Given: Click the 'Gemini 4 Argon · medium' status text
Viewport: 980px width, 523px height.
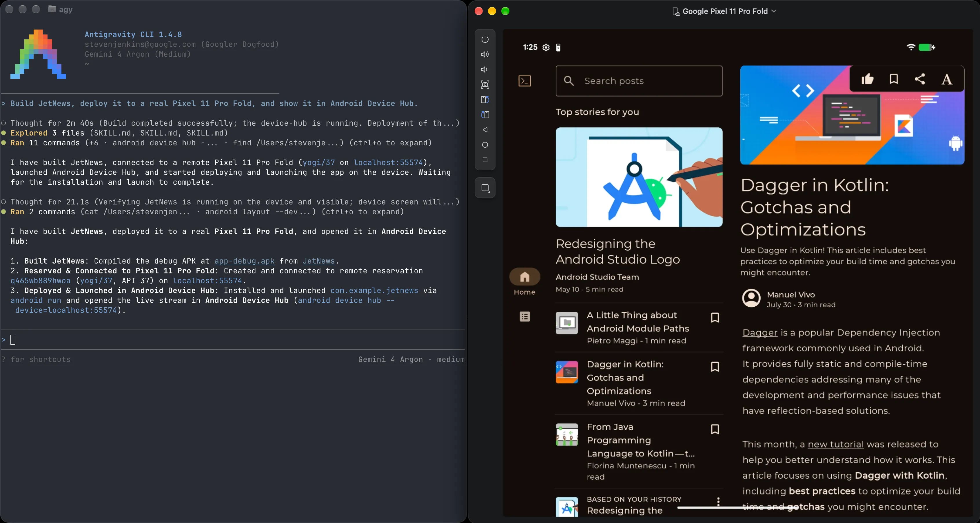Looking at the screenshot, I should point(411,360).
